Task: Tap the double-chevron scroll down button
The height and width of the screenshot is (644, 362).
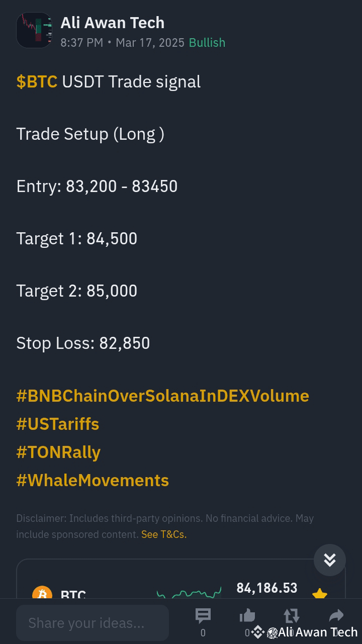Action: [x=330, y=560]
